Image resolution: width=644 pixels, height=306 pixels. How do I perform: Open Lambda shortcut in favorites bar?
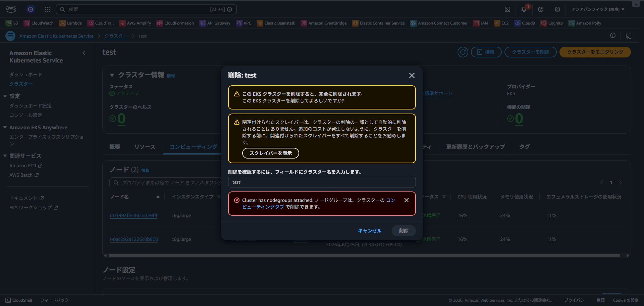70,23
